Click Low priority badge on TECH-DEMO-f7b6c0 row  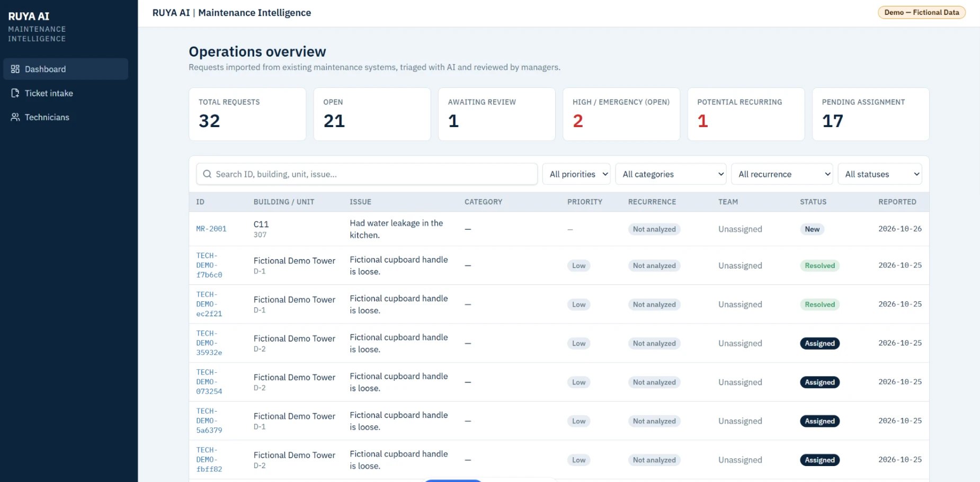[578, 265]
